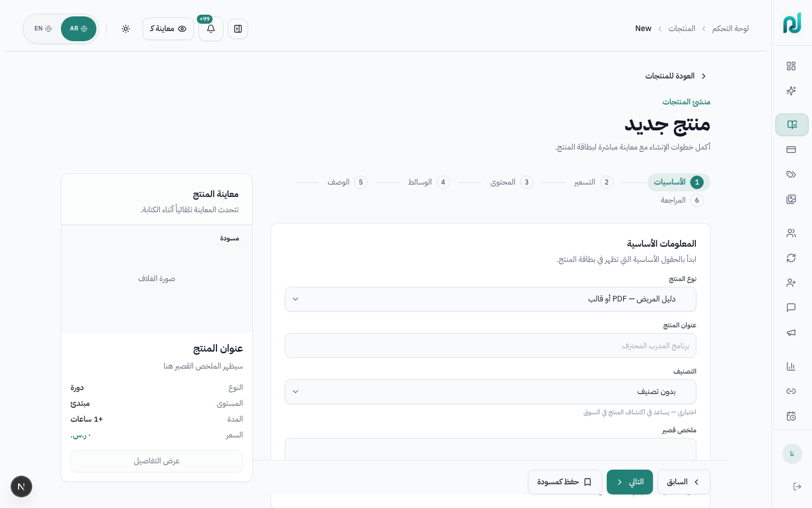Click العودة للمنتجات back link
The height and width of the screenshot is (508, 812).
pyautogui.click(x=676, y=76)
